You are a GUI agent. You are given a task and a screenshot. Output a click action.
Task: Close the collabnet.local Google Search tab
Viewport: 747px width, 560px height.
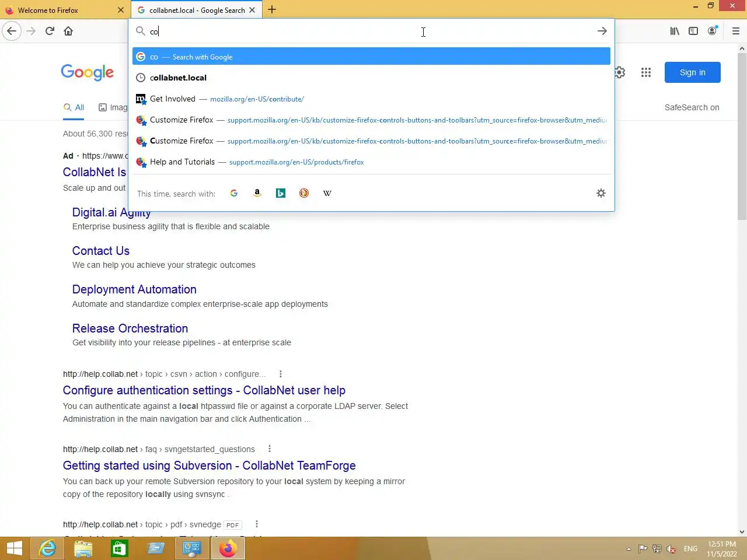(252, 10)
